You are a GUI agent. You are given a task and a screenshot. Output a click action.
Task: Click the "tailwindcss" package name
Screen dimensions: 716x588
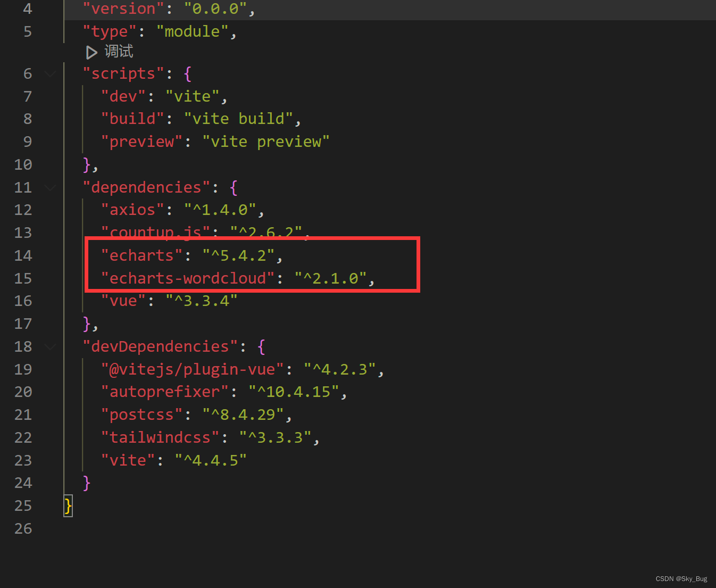tap(160, 437)
